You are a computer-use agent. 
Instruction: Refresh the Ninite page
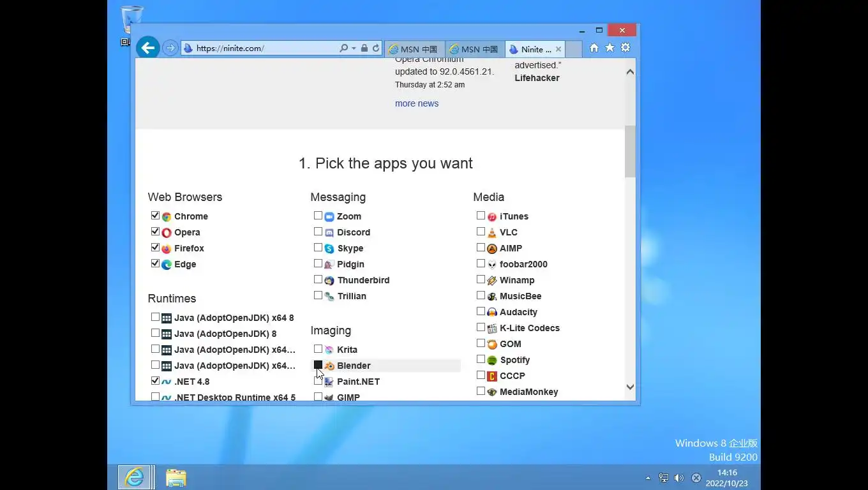pyautogui.click(x=376, y=48)
